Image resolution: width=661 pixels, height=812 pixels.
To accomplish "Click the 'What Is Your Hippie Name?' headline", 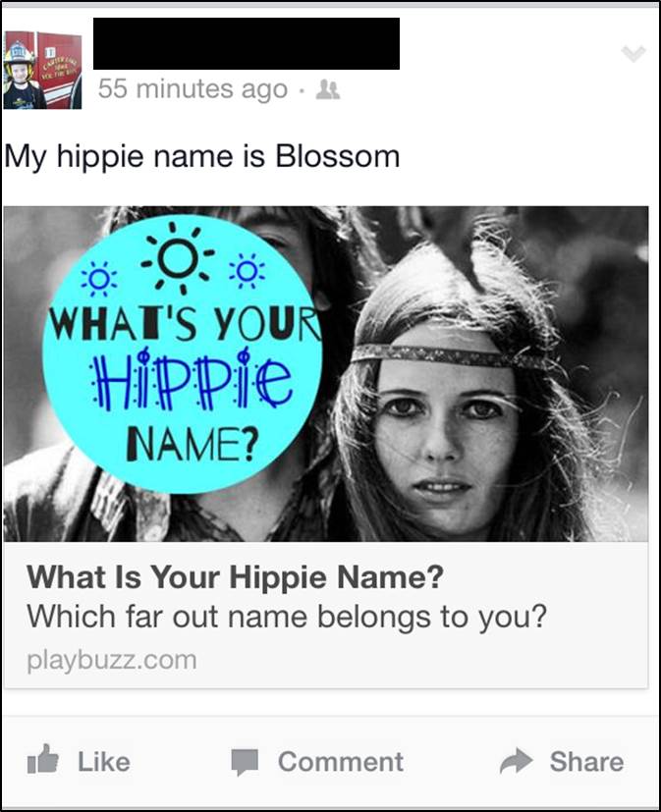I will (x=235, y=577).
